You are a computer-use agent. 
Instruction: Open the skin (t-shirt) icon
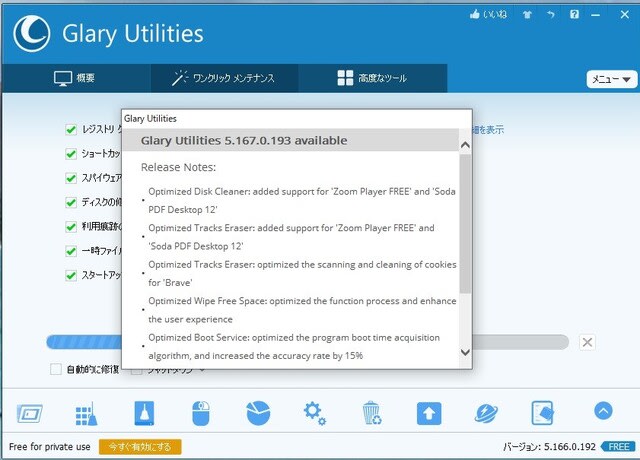(x=527, y=15)
